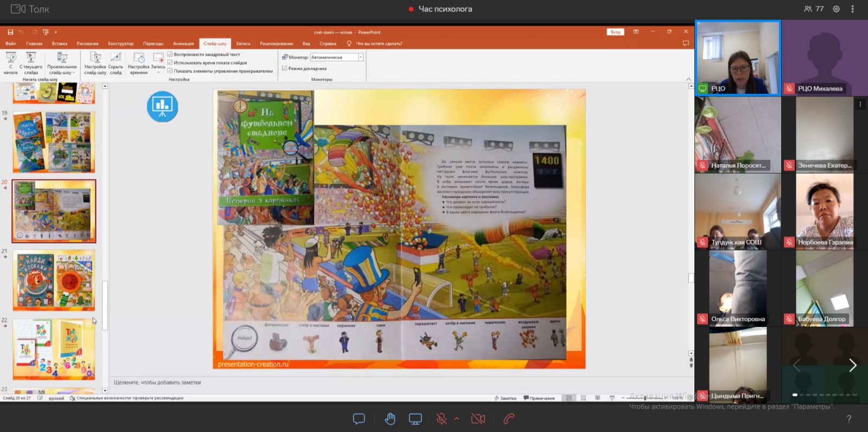The height and width of the screenshot is (432, 868).
Task: Start slideshow with 'С начала' button
Action: tap(11, 63)
